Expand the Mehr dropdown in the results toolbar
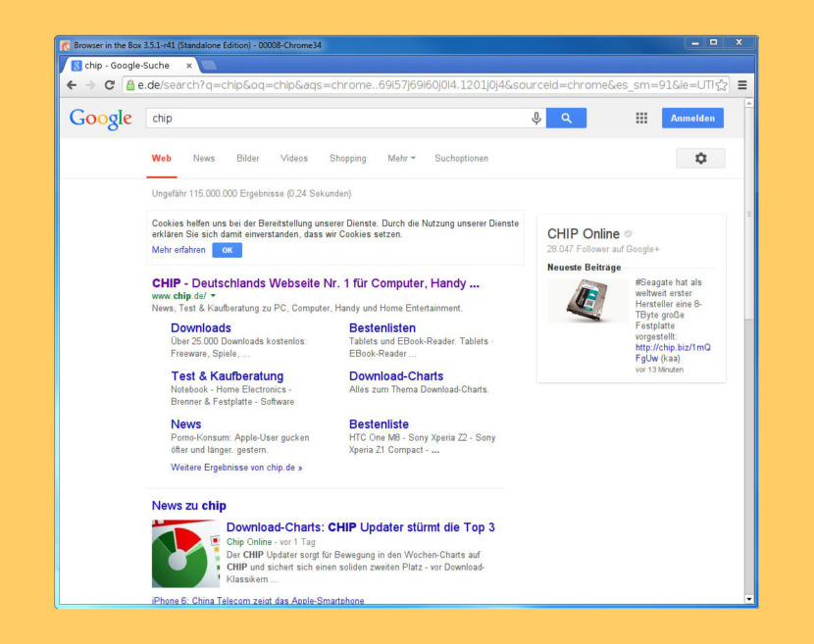 coord(399,158)
